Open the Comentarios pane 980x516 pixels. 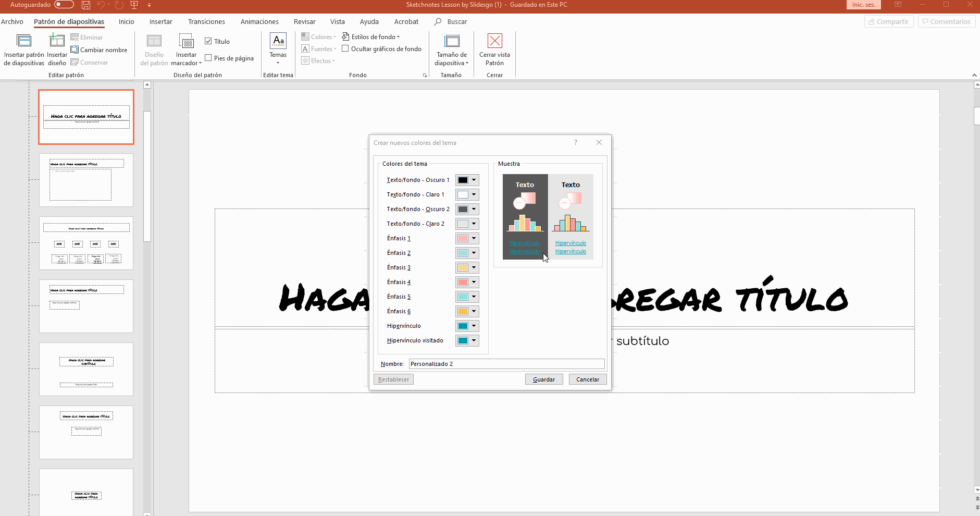click(946, 22)
